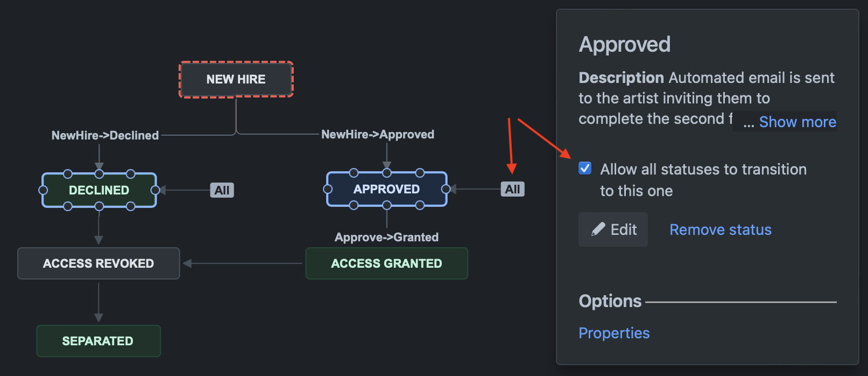Screen dimensions: 868x376
Task: Click the top-center connector handle on Approved node
Action: (x=387, y=173)
